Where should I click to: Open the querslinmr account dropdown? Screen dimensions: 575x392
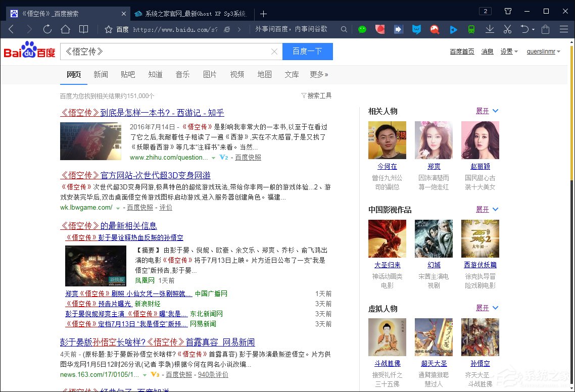tap(543, 51)
